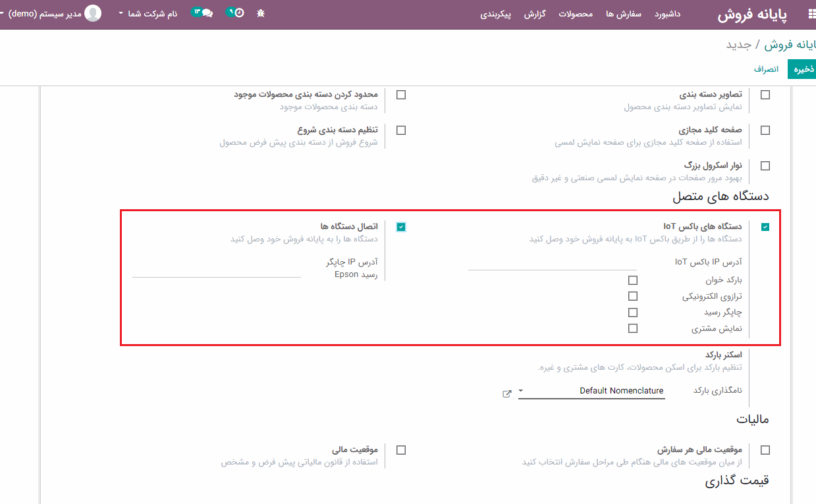Click the ذخیره save button
The width and height of the screenshot is (816, 504).
pos(803,69)
